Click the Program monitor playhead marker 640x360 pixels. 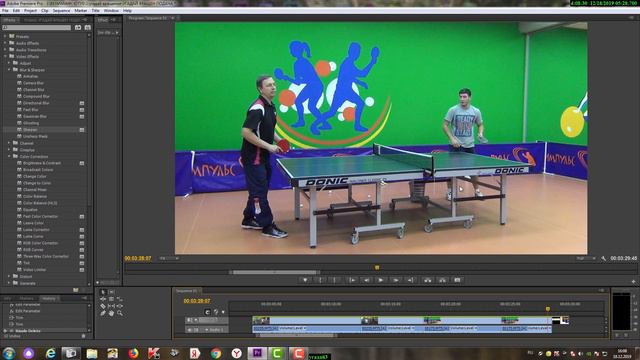click(x=377, y=267)
